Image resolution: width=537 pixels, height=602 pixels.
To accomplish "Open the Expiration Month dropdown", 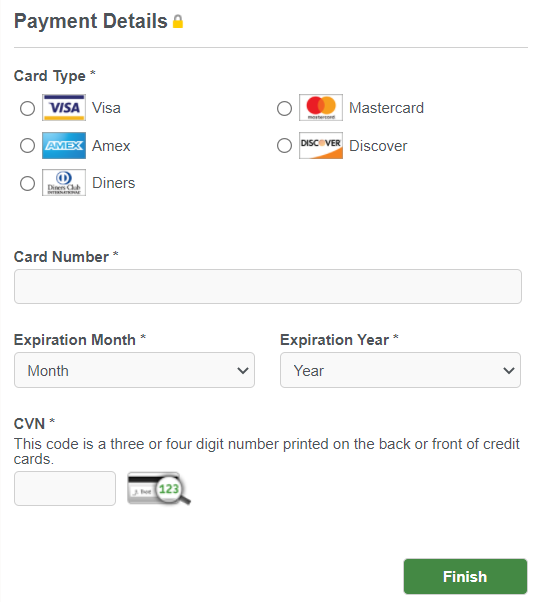I will click(134, 370).
